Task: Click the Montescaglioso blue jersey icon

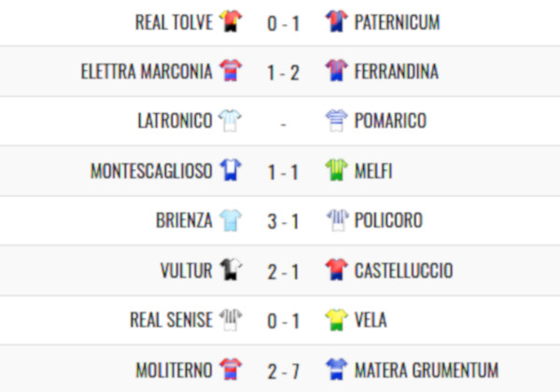Action: [231, 170]
